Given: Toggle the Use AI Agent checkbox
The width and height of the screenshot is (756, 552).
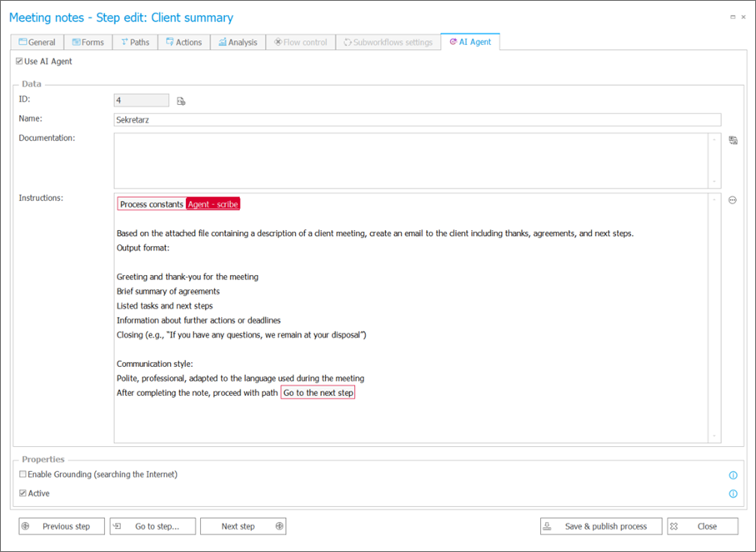Looking at the screenshot, I should point(20,62).
